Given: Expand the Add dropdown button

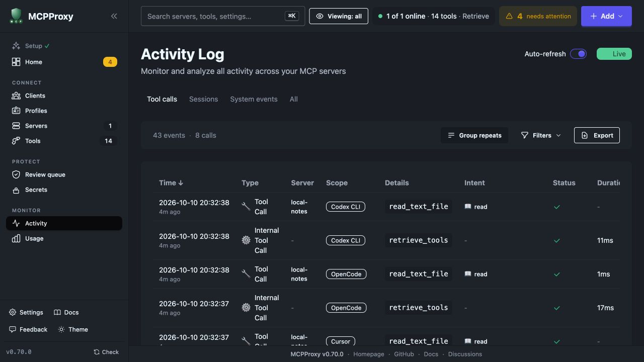Looking at the screenshot, I should pos(606,16).
